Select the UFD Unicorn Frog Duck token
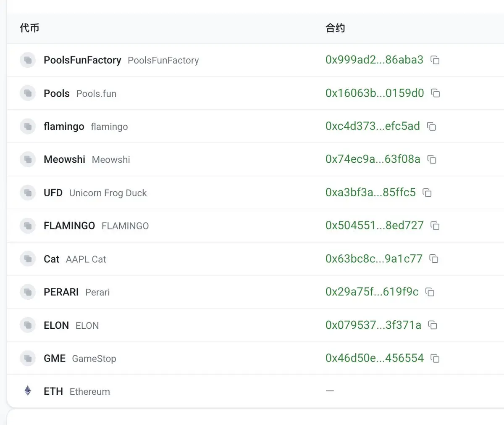Viewport: 504px width, 425px height. pyautogui.click(x=95, y=193)
